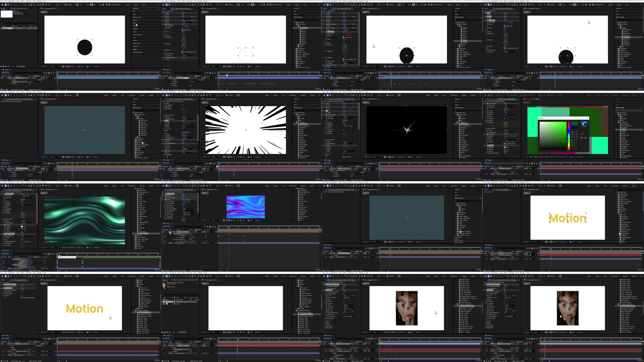644x362 pixels.
Task: Toggle the Minimax Operation stopwatch
Action: click(487, 136)
